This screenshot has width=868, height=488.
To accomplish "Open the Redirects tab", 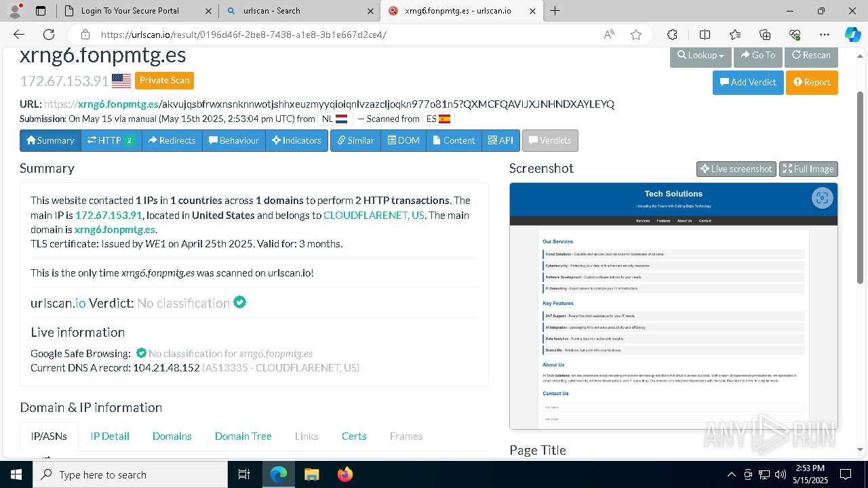I will click(x=172, y=140).
